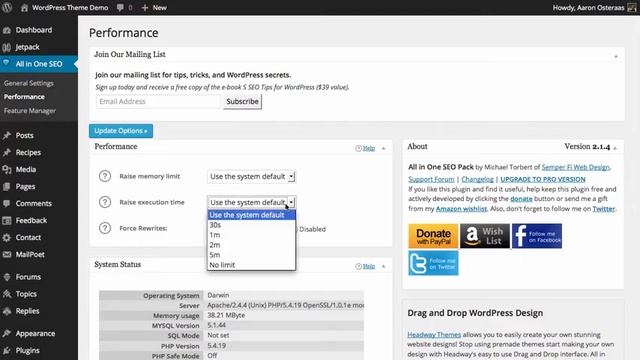This screenshot has width=640, height=360.
Task: Collapse the System Status panel arrow
Action: (384, 266)
